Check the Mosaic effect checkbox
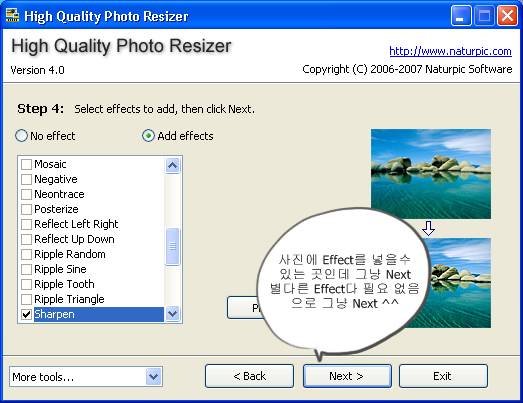The width and height of the screenshot is (523, 403). coord(26,164)
